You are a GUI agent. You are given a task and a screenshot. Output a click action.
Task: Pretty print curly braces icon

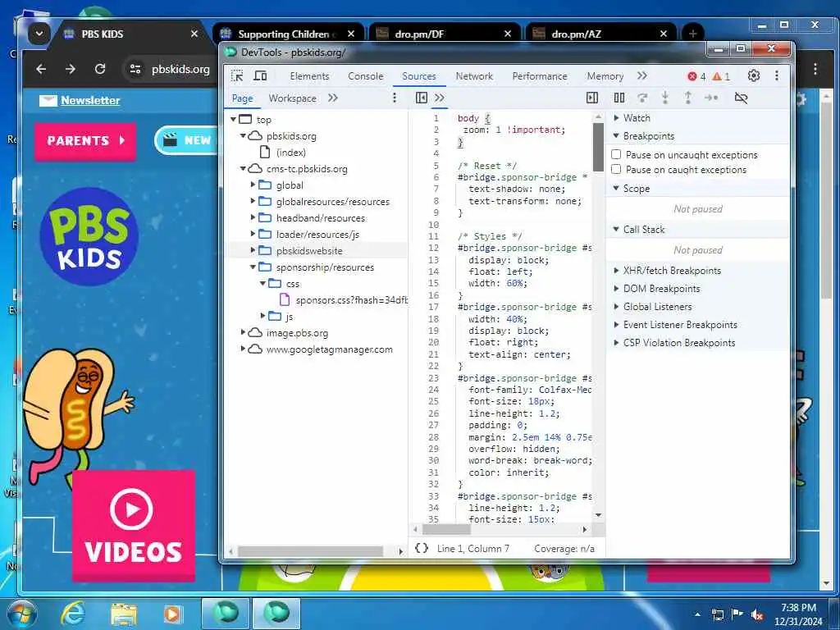coord(422,548)
